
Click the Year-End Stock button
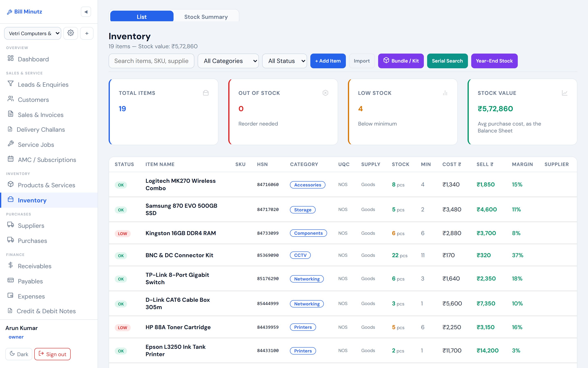click(494, 61)
